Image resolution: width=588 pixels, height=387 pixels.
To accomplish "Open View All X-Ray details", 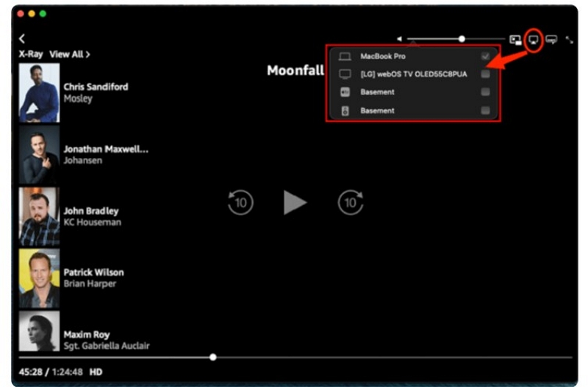I will pyautogui.click(x=70, y=54).
